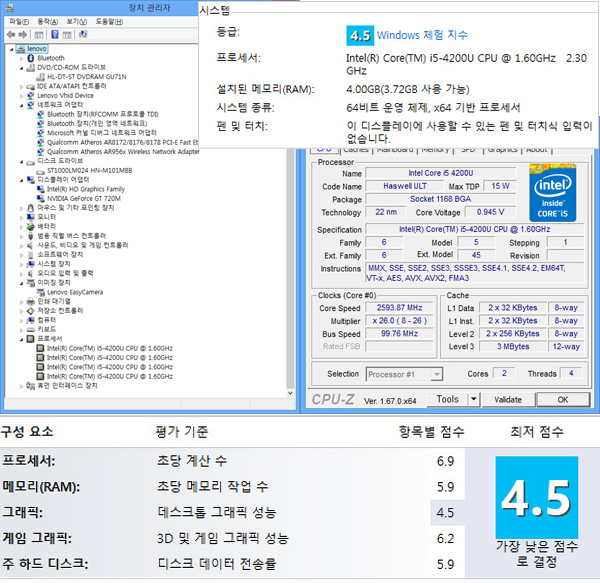Click the 키보드 keyboard icon
Screen dimensions: 600x583
point(31,329)
